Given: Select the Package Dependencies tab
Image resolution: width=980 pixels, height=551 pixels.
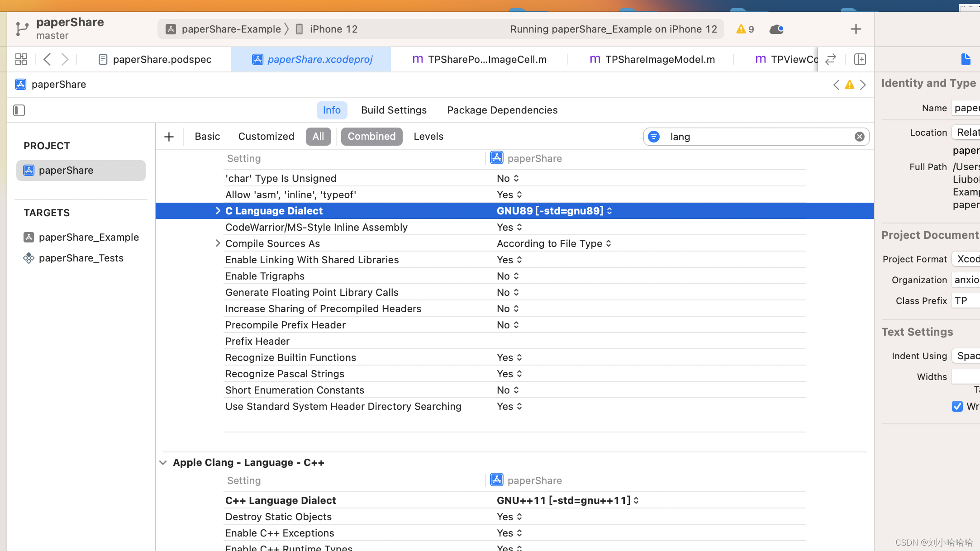Looking at the screenshot, I should tap(502, 109).
